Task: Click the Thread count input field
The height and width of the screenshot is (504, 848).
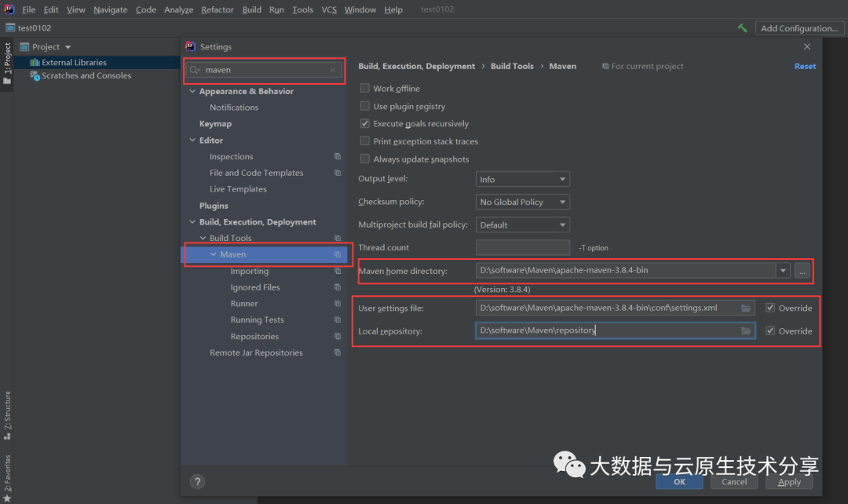Action: tap(522, 247)
